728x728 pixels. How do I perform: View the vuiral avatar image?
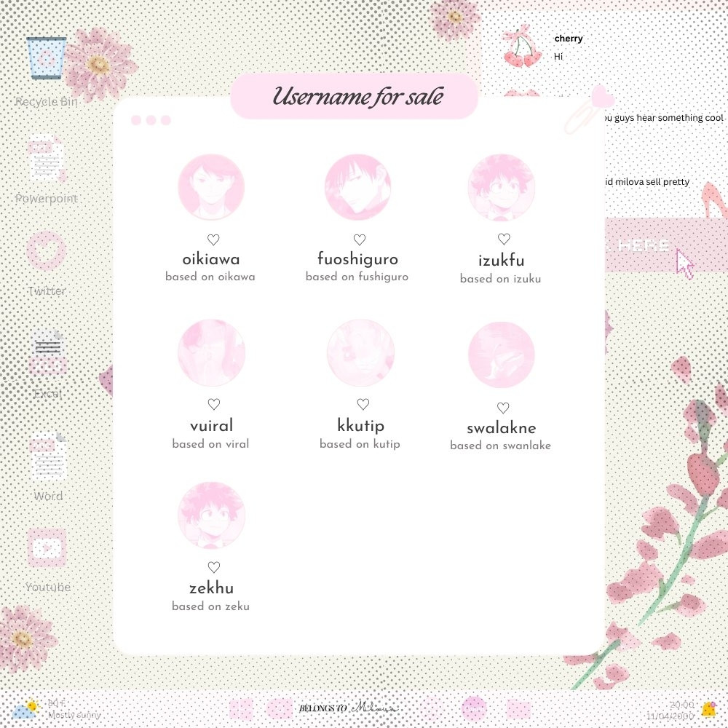coord(211,352)
